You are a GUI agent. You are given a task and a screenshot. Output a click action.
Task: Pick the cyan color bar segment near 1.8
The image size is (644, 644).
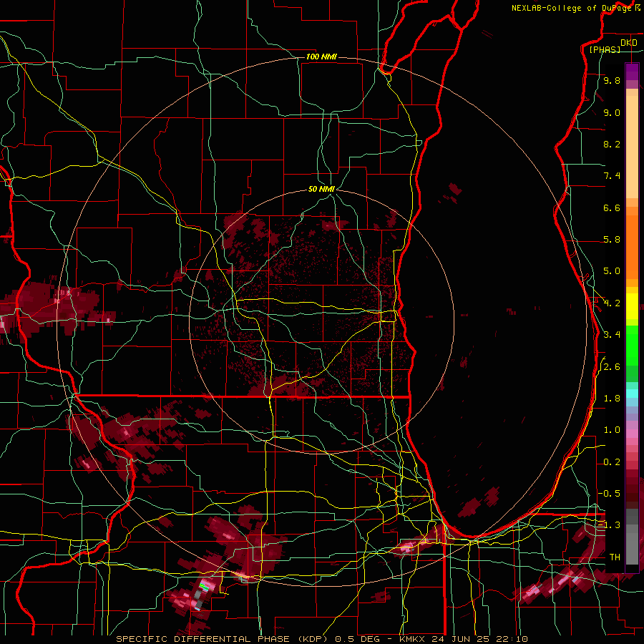click(x=632, y=394)
